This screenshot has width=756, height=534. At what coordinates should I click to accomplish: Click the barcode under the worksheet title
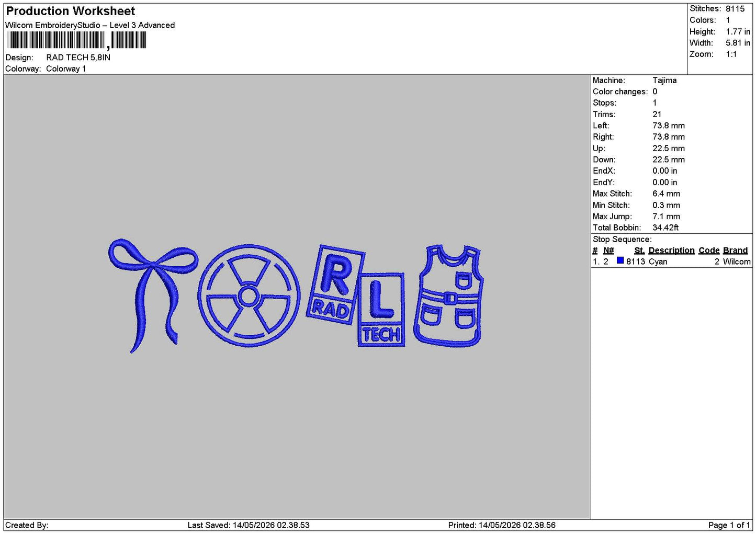click(76, 40)
